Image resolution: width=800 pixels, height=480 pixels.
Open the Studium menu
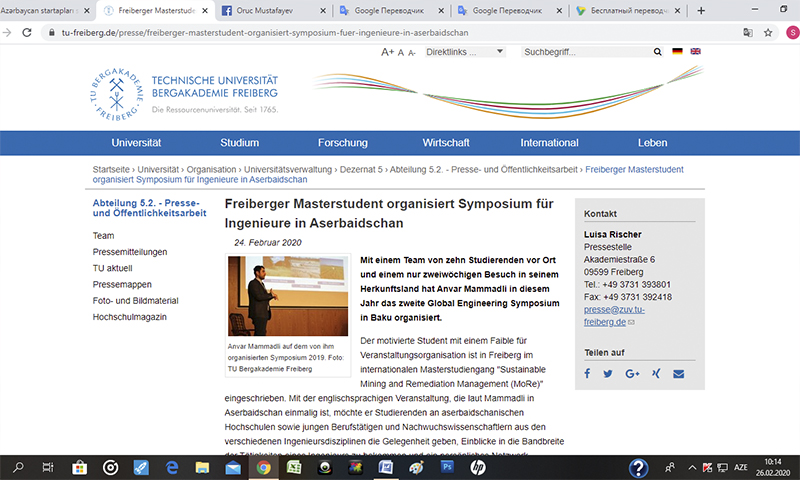tap(240, 143)
